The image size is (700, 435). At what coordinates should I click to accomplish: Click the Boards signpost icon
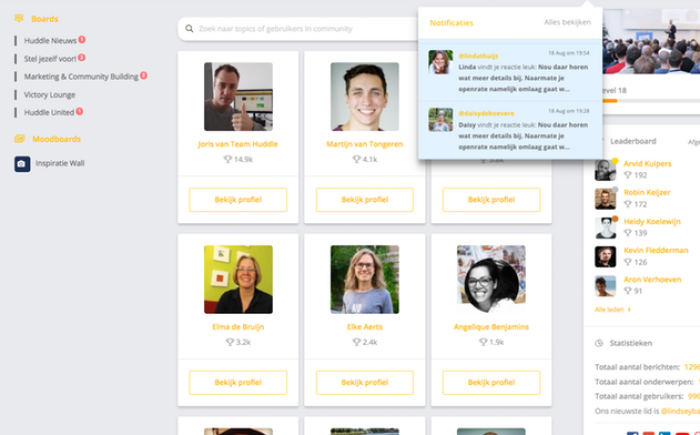click(19, 18)
